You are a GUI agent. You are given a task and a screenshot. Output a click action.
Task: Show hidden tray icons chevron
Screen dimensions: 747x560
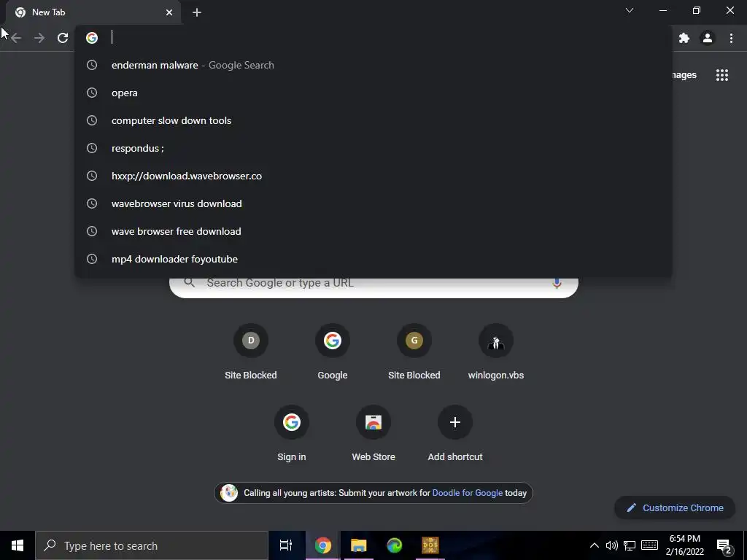pos(594,545)
